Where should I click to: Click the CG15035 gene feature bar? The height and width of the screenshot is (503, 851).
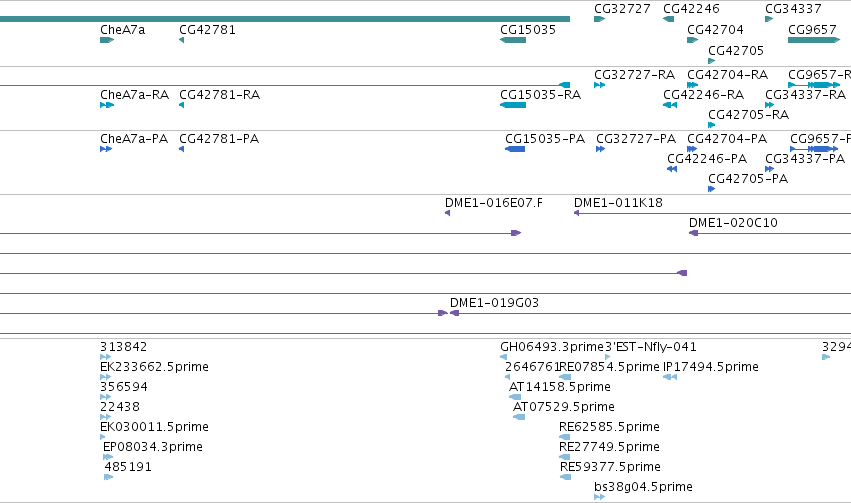[513, 40]
